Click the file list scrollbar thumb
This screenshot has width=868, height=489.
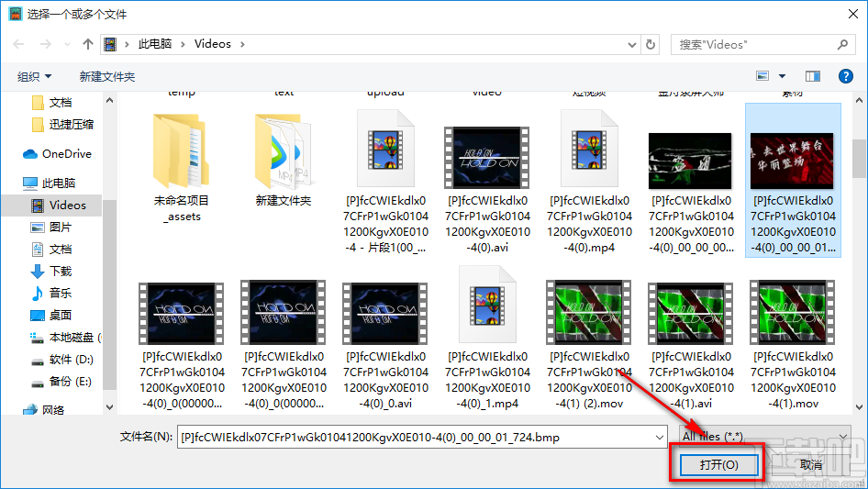pyautogui.click(x=859, y=159)
